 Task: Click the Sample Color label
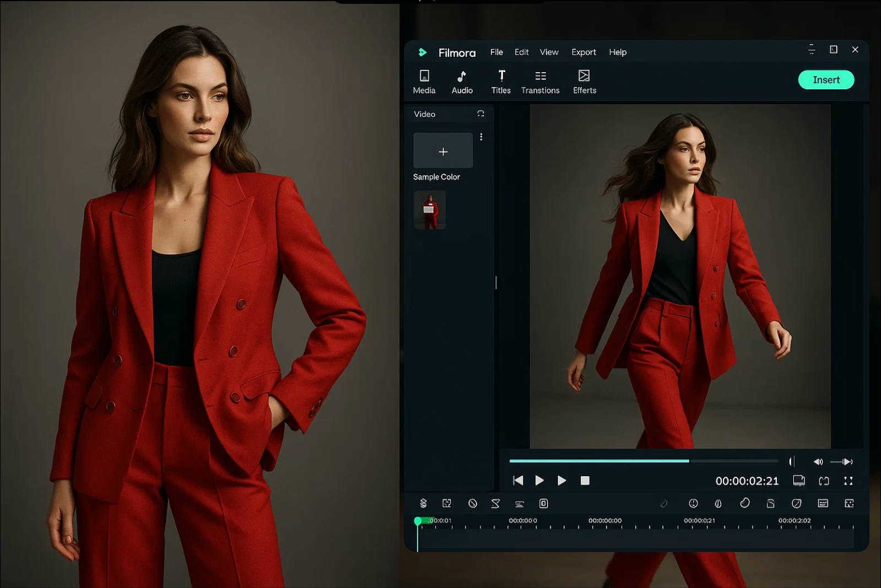point(436,177)
